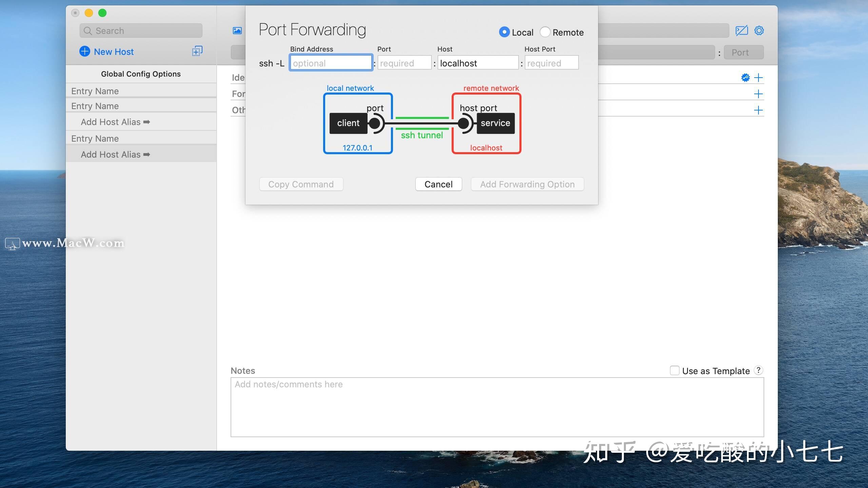This screenshot has height=488, width=868.
Task: Click the plus icon to add an identity entry
Action: tap(759, 77)
